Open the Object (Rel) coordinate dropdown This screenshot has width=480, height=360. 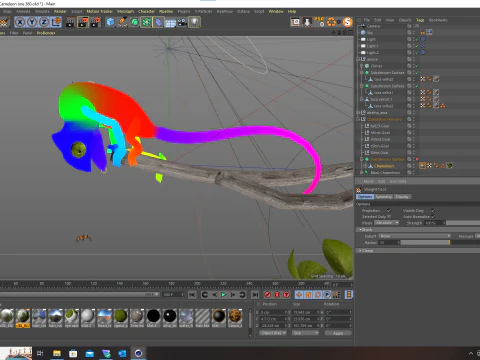pos(272,333)
